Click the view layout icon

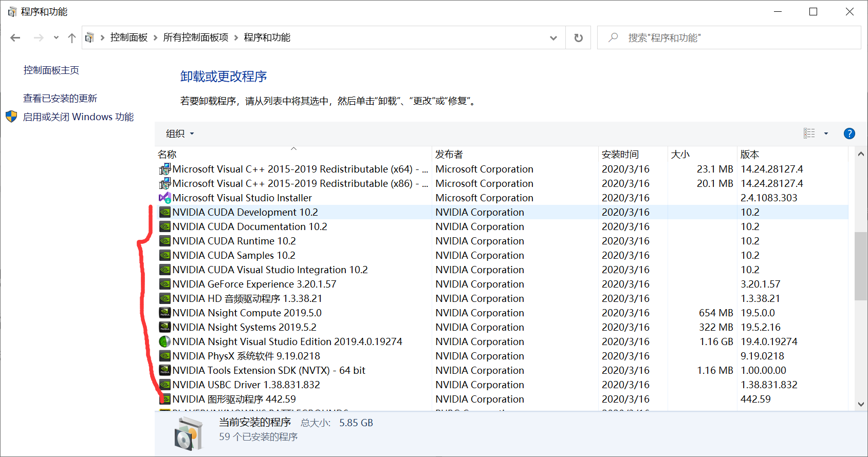point(809,134)
